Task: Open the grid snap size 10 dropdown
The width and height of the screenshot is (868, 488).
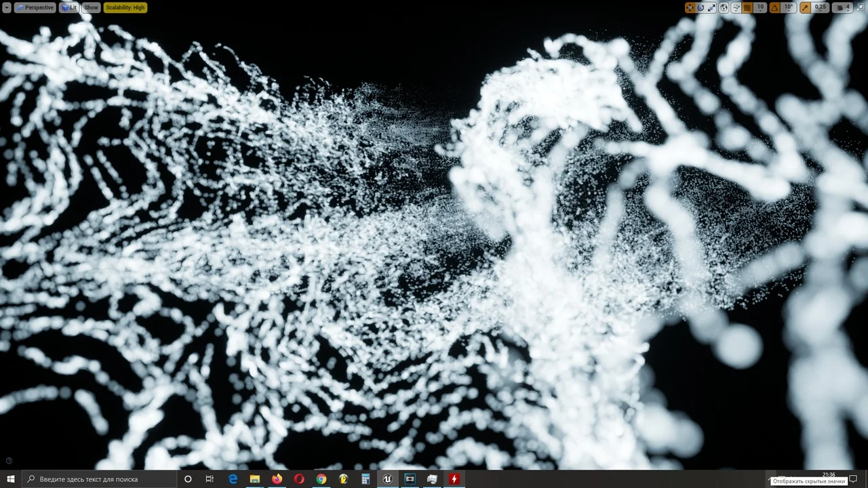Action: (760, 7)
